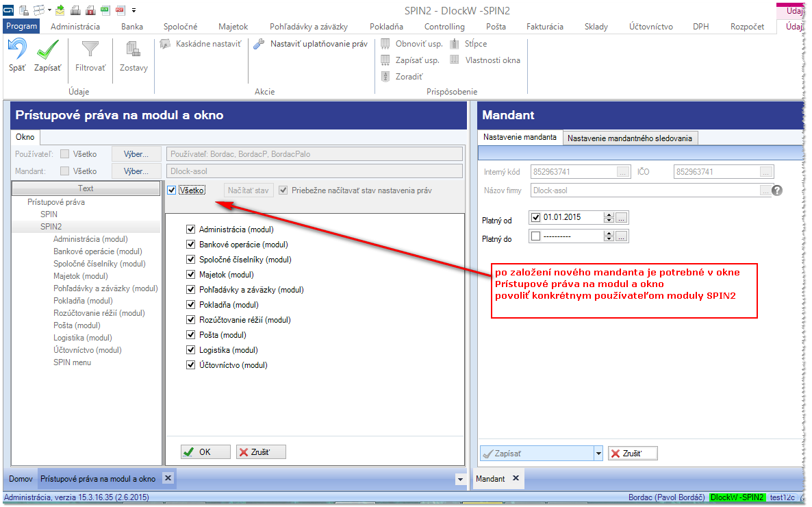Viewport: 812px width, 507px height.
Task: Toggle the Platný do date checkbox
Action: click(x=536, y=236)
